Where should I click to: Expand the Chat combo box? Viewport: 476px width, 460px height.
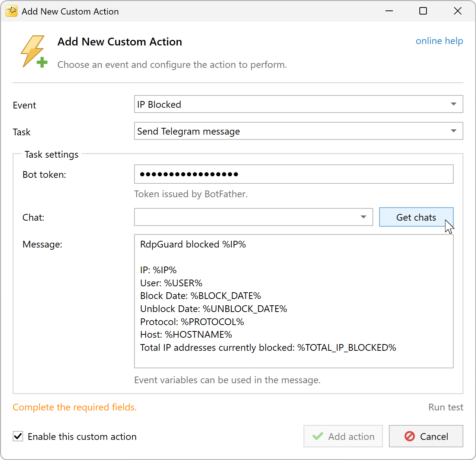(253, 217)
